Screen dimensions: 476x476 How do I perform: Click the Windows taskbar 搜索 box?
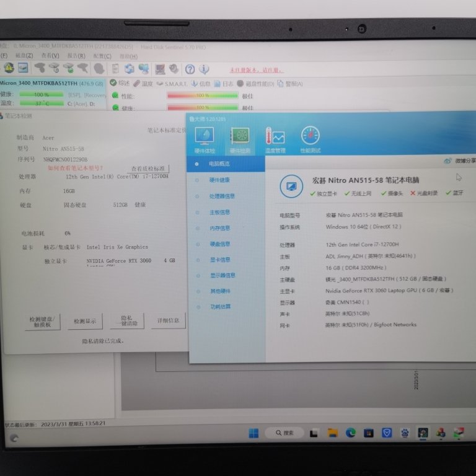pyautogui.click(x=284, y=433)
